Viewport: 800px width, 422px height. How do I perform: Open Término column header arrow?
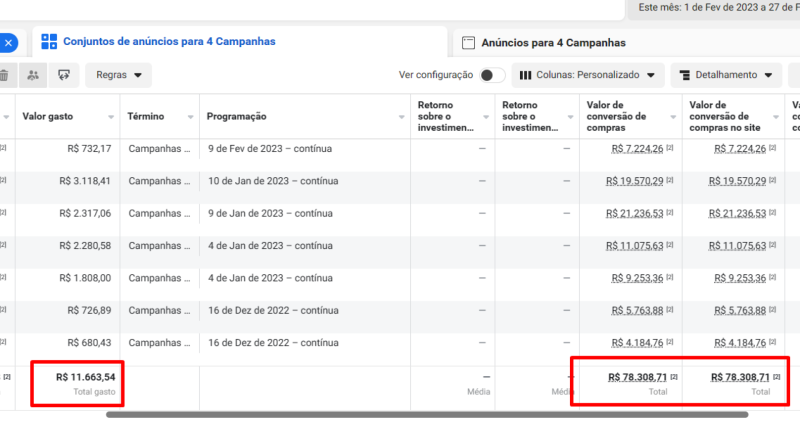[190, 117]
